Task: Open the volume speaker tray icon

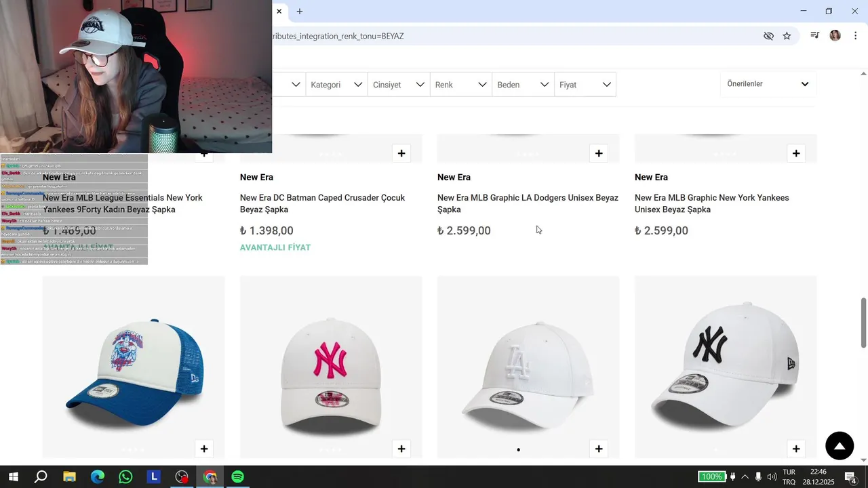Action: click(x=772, y=477)
